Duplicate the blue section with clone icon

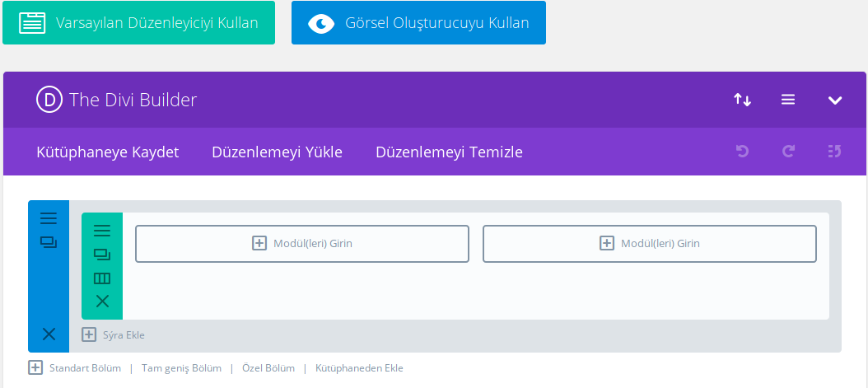tap(49, 242)
